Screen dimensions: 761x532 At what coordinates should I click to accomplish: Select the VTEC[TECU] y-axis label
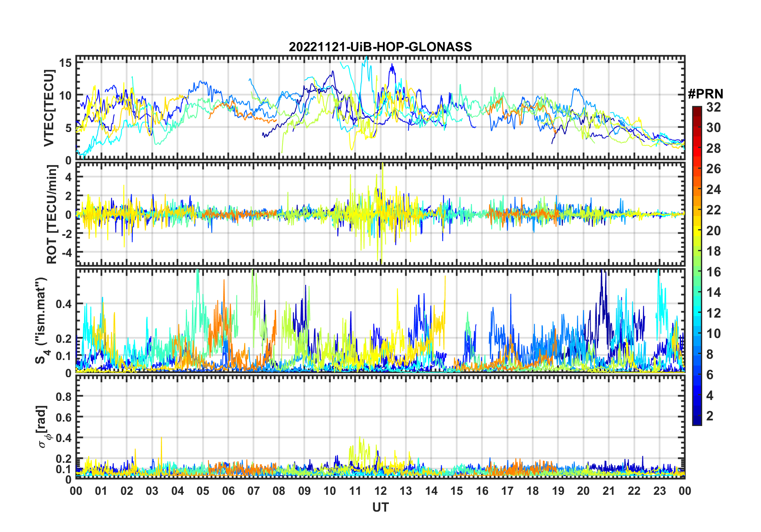click(49, 108)
